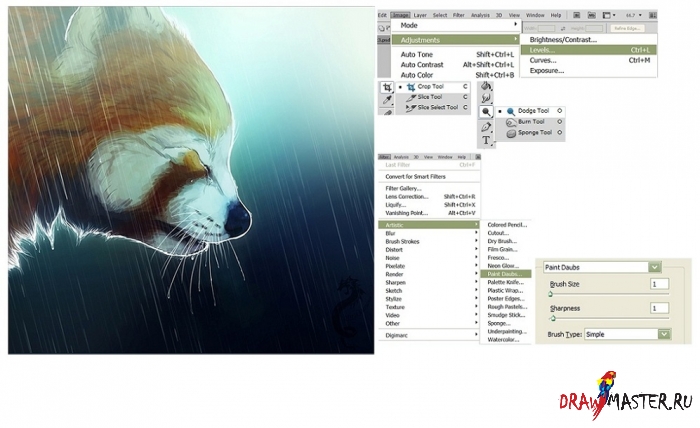
Task: Click the Height input field
Action: [x=594, y=29]
